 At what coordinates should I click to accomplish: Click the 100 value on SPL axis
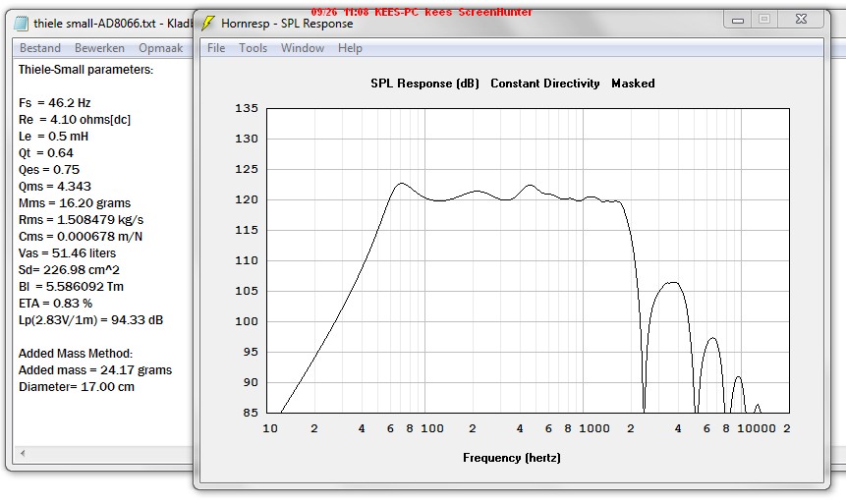(x=247, y=321)
